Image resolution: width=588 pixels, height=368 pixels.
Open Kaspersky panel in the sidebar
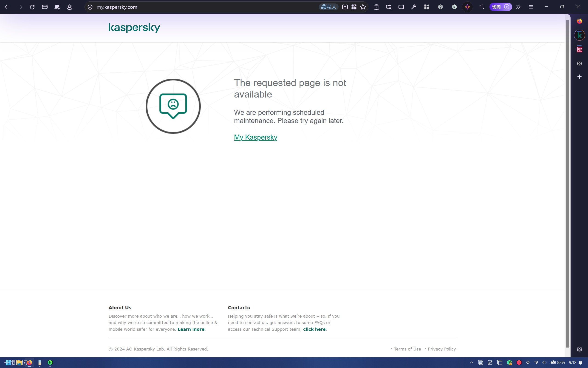tap(579, 35)
